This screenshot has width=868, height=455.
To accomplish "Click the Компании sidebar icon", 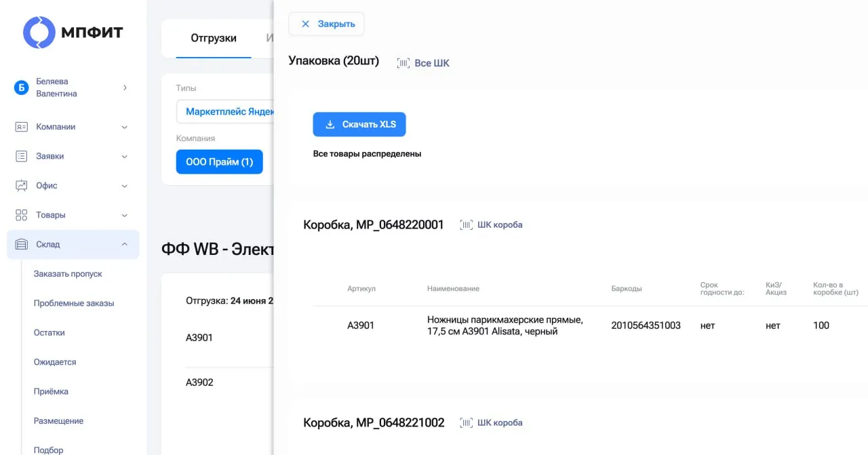I will (22, 127).
